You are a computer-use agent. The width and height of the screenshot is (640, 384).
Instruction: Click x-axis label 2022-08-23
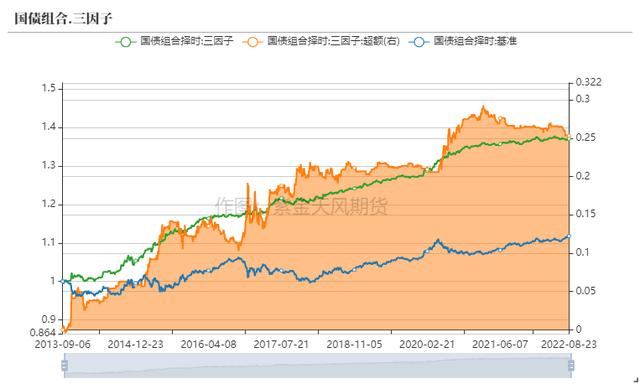(x=569, y=344)
